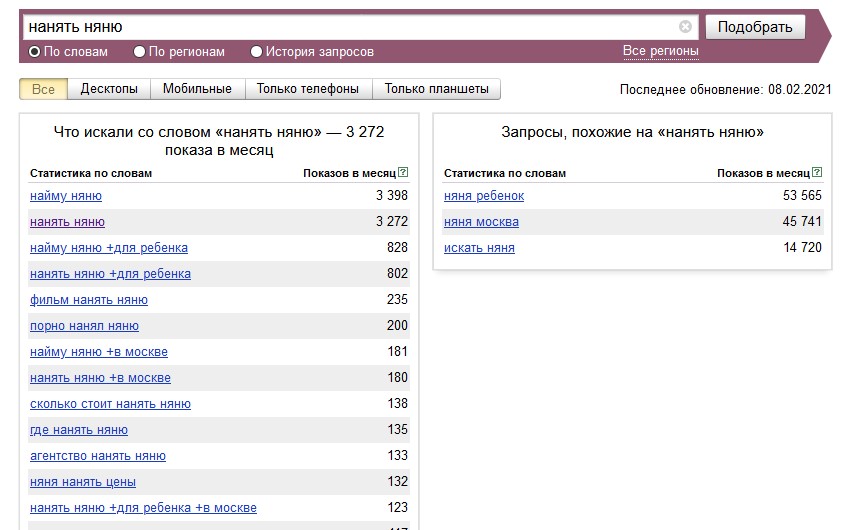The height and width of the screenshot is (530, 853).
Task: Open the 'Все регионы' region selector
Action: click(x=660, y=51)
